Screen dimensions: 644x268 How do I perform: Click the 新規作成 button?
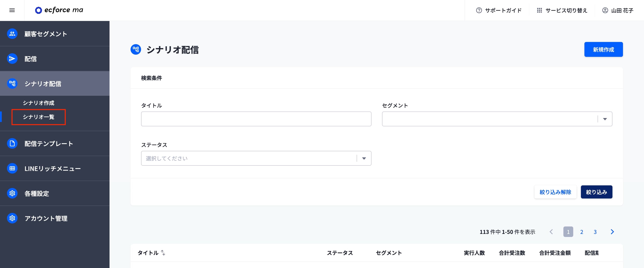[x=603, y=49]
